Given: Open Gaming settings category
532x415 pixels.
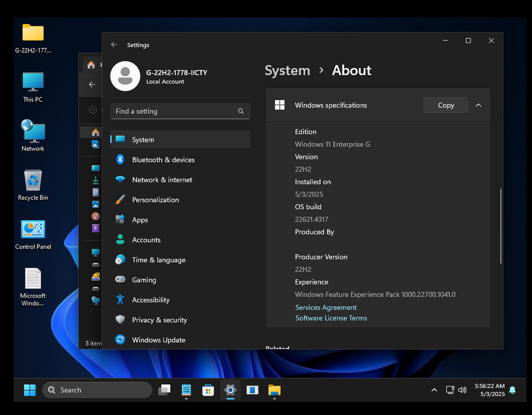Looking at the screenshot, I should [144, 280].
